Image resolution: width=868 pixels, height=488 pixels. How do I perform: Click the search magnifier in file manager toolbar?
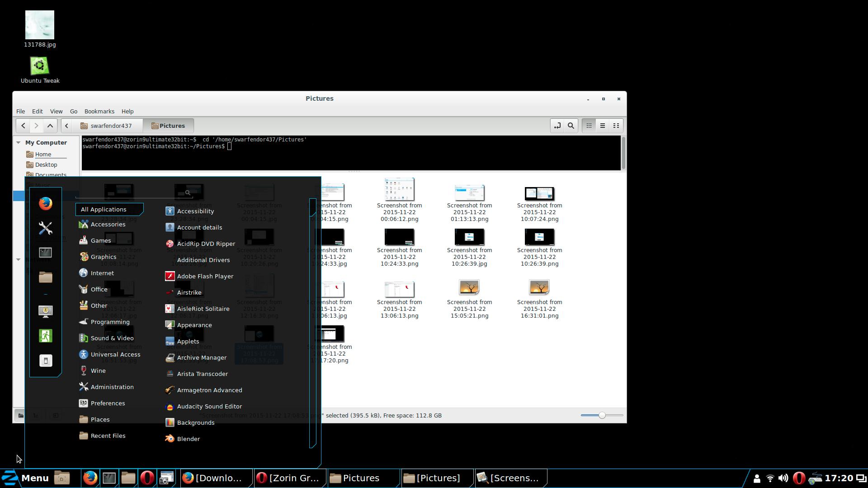click(x=571, y=126)
